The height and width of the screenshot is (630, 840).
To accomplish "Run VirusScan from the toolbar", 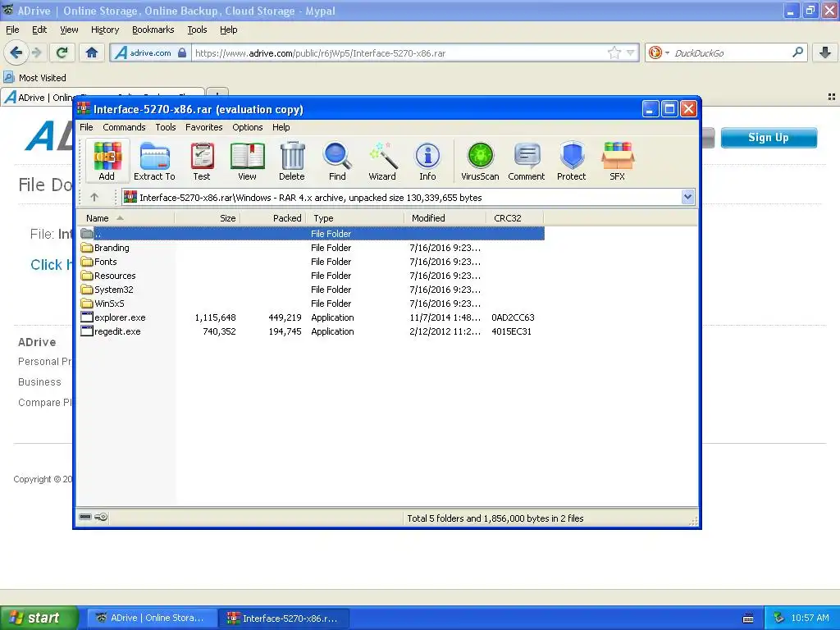I will pos(480,161).
